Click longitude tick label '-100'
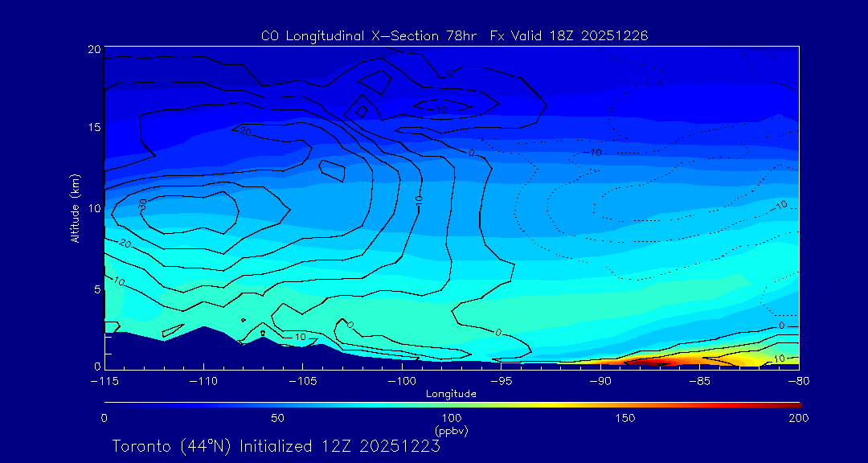This screenshot has width=868, height=463. (x=402, y=381)
